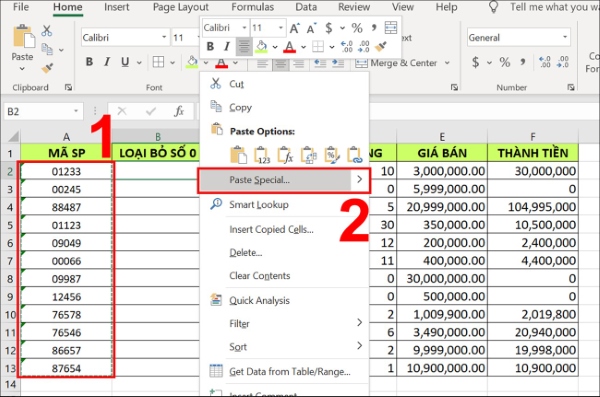Select the Paste Values (123) option icon
The image size is (600, 397).
click(262, 155)
